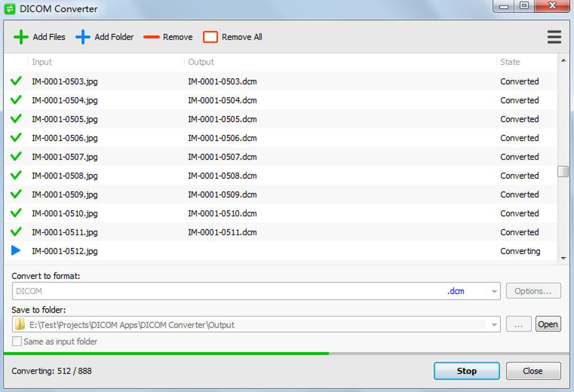Screen dimensions: 574x392
Task: Click blue converting arrow for IM-0001-0512.jpg
Action: click(16, 250)
